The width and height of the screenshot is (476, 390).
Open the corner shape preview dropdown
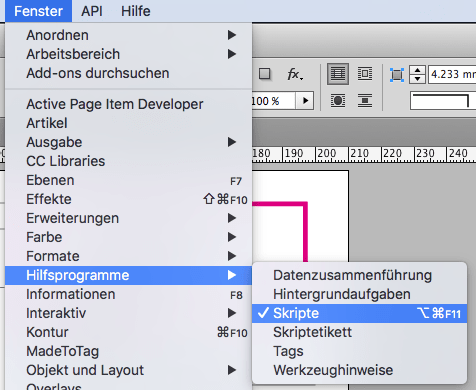coord(443,101)
